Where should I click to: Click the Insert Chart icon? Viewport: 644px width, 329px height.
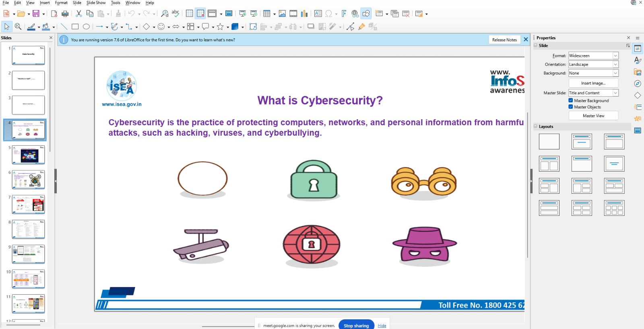point(304,14)
